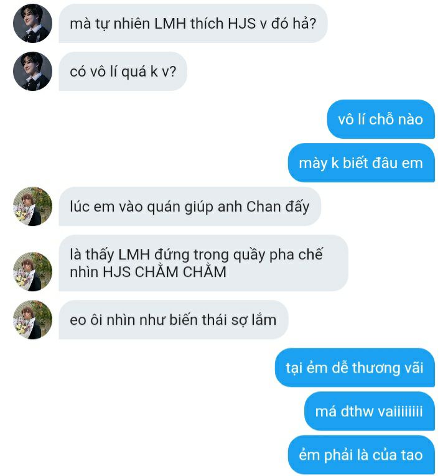Select 'lúc em vào quán giúp anh Chan đấy'
448x476 pixels.
(190, 207)
